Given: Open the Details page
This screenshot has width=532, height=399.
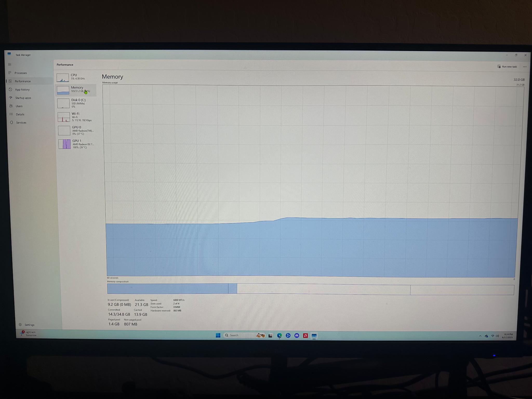Looking at the screenshot, I should tap(20, 114).
